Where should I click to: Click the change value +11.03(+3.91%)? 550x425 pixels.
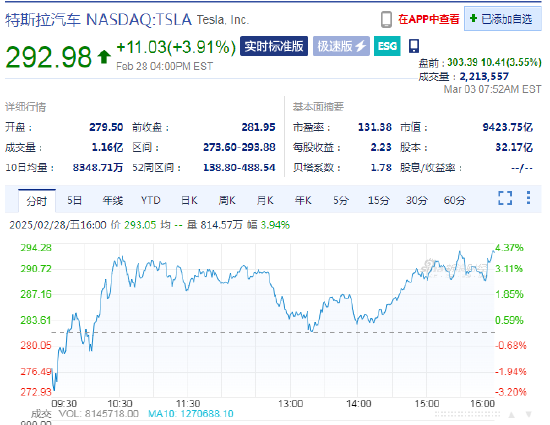tap(176, 47)
